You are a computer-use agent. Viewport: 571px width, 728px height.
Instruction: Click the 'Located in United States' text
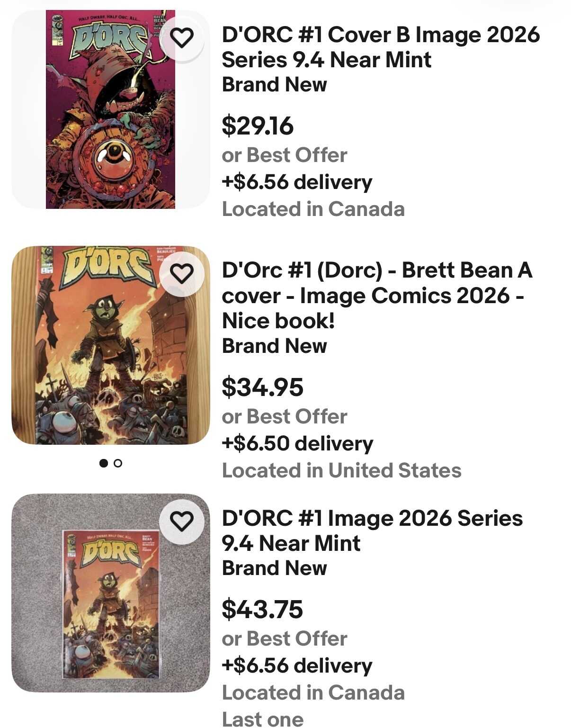341,471
